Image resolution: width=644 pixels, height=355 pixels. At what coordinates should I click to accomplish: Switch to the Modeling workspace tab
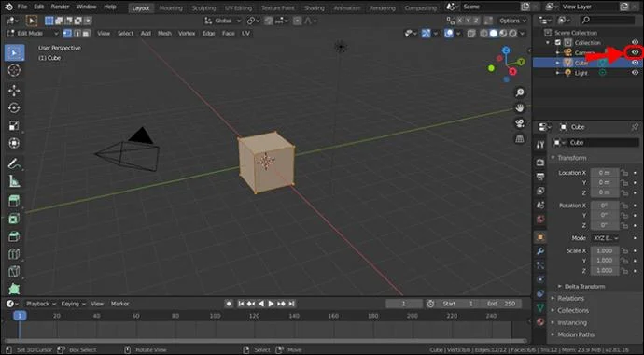pos(171,7)
